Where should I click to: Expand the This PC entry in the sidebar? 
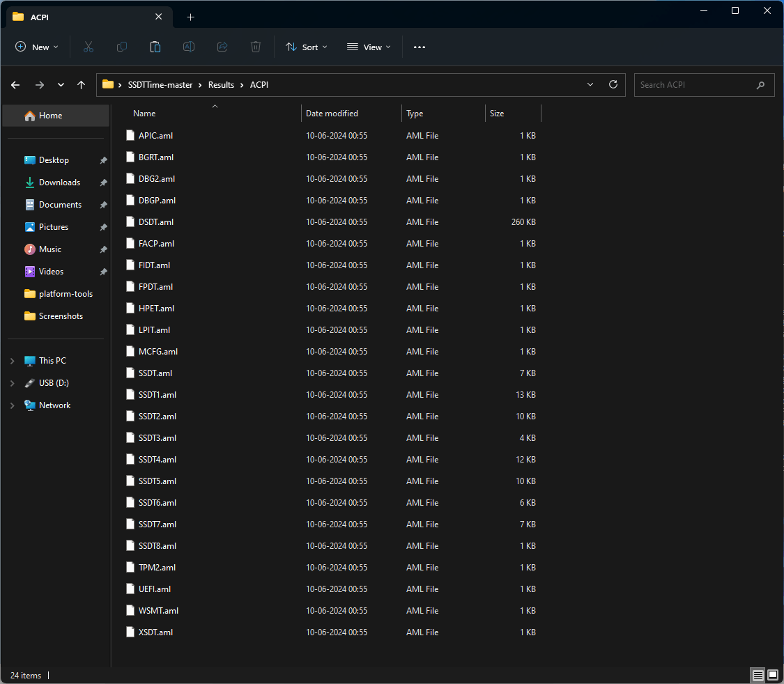point(12,360)
